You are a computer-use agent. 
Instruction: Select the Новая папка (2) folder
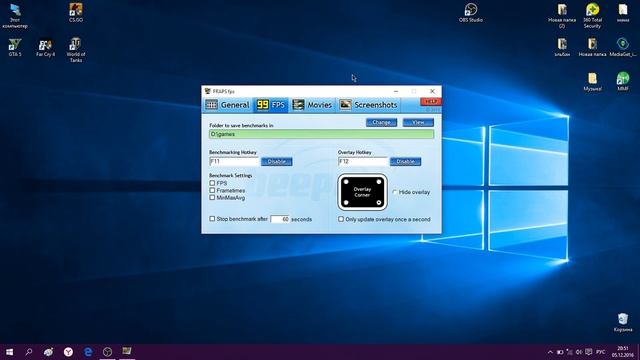(562, 16)
